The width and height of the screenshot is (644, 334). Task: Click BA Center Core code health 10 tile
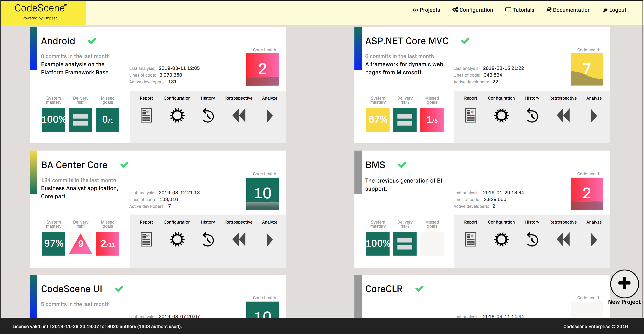click(262, 194)
